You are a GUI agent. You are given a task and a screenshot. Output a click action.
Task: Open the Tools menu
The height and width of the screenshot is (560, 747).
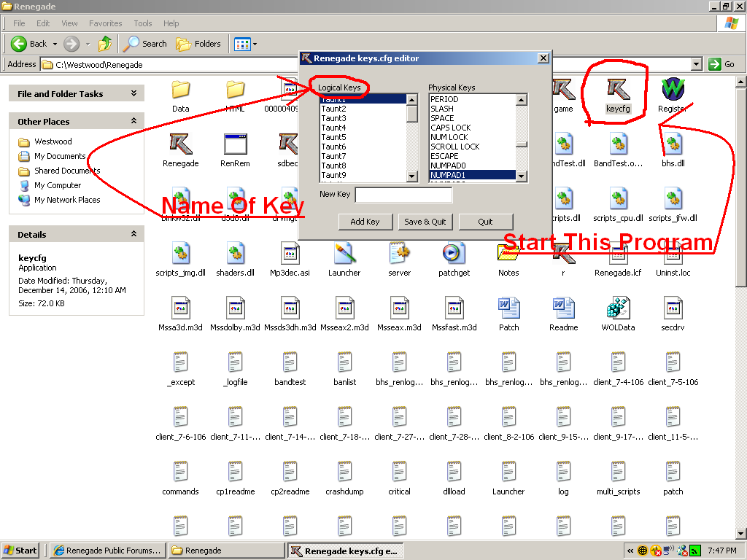point(143,23)
